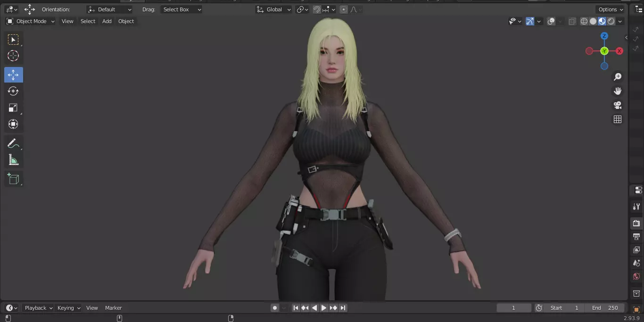Open the viewport selectability and visibility dropdown

(515, 21)
